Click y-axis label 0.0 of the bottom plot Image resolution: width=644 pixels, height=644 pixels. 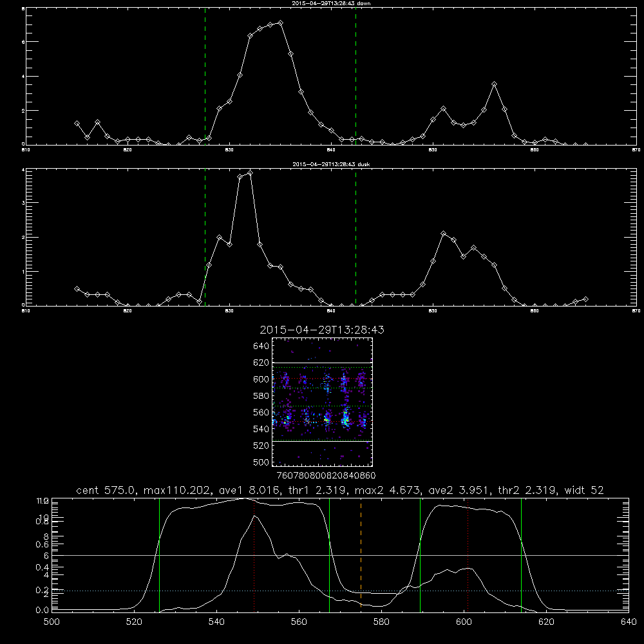[43, 611]
